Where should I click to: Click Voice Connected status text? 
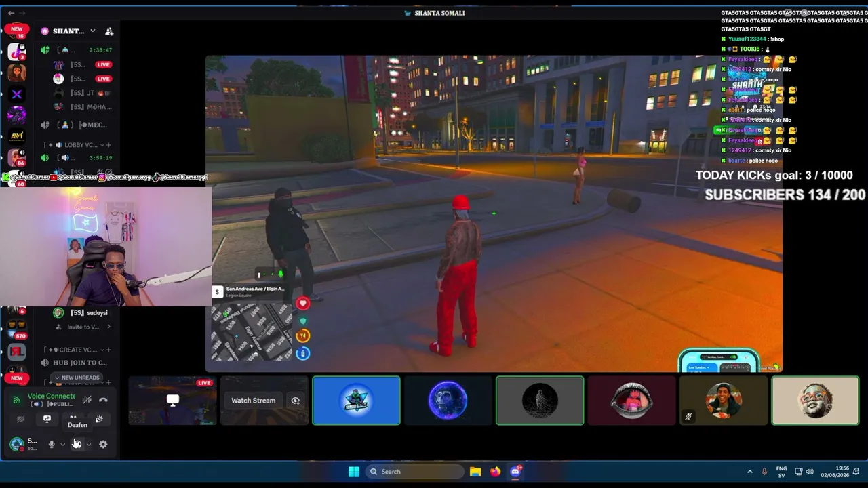click(x=52, y=396)
